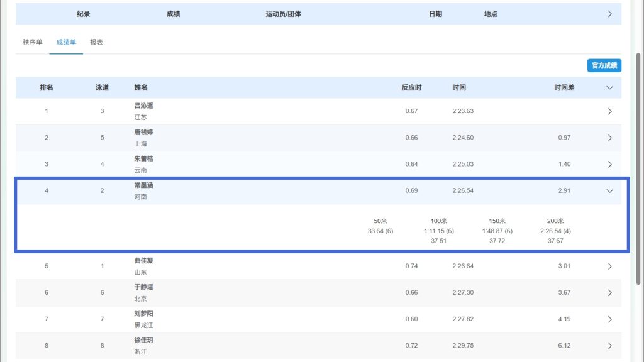Collapse the 常墨涵 split details
Viewport: 644px width, 362px height.
pyautogui.click(x=609, y=191)
